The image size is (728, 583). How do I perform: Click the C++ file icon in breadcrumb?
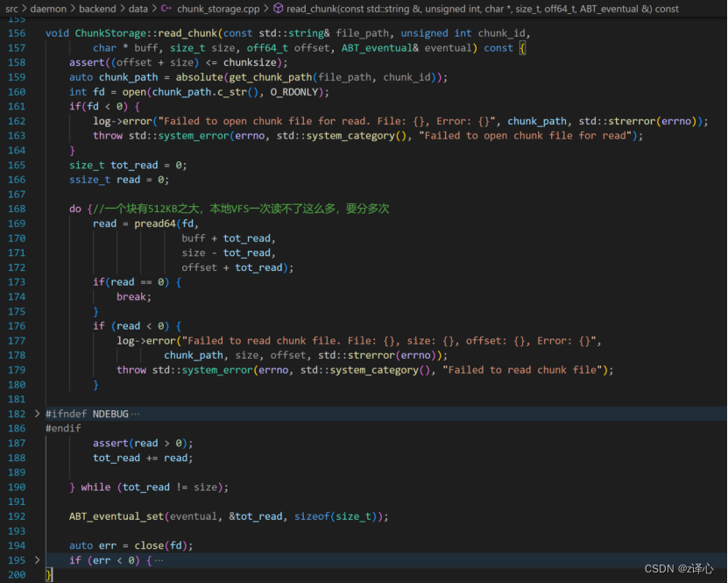tap(166, 8)
